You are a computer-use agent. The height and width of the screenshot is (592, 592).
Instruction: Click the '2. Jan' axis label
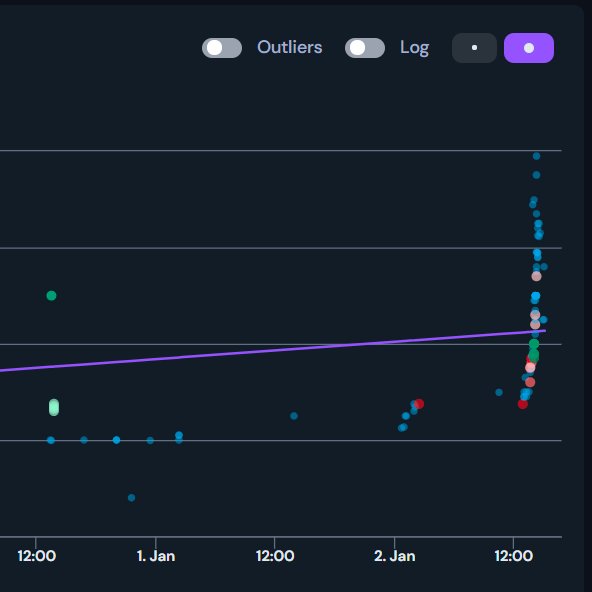[395, 556]
